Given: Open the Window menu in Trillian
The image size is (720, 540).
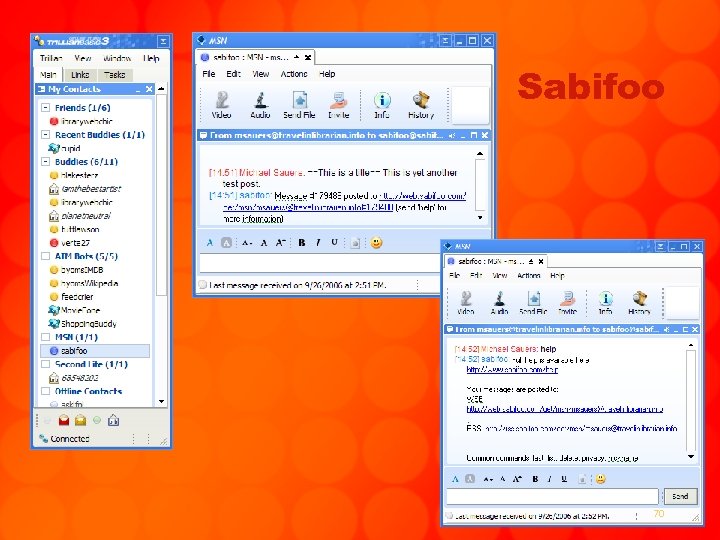Looking at the screenshot, I should pyautogui.click(x=117, y=58).
